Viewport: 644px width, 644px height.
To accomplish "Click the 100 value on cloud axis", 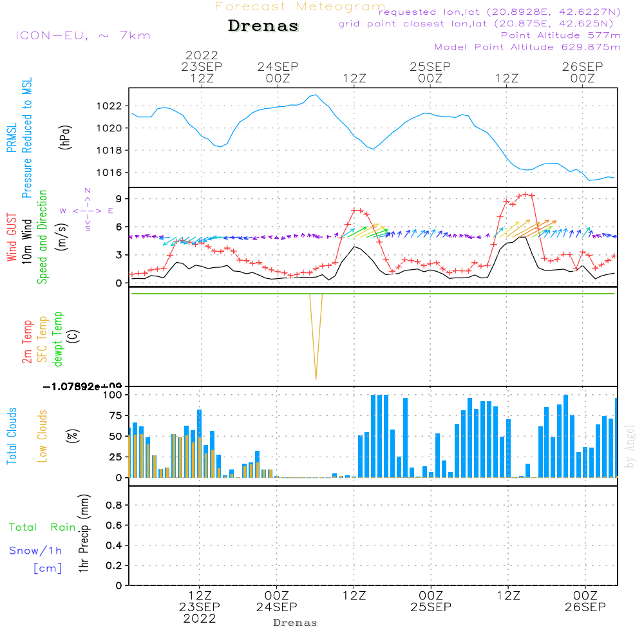I will 113,395.
